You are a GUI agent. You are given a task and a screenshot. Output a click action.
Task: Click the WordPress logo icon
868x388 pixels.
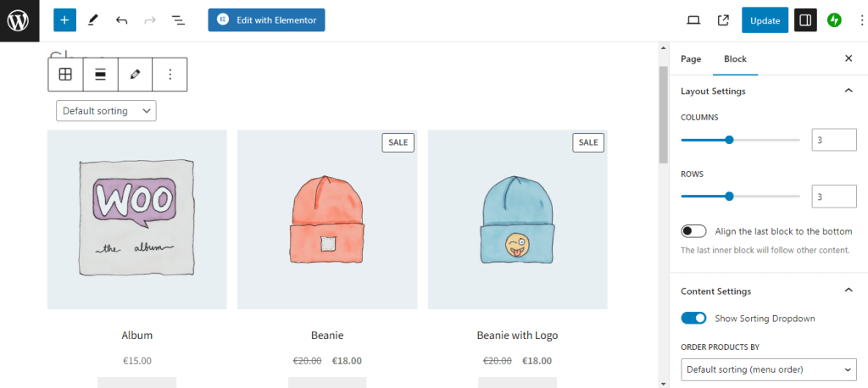coord(19,20)
